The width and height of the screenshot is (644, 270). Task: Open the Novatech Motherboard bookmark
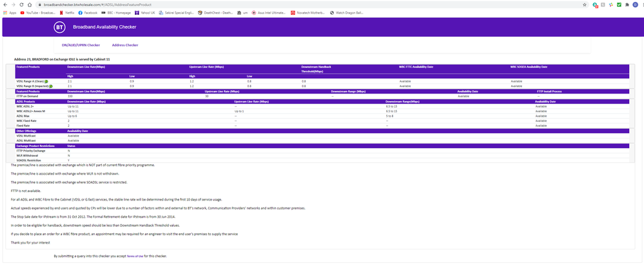(x=308, y=13)
